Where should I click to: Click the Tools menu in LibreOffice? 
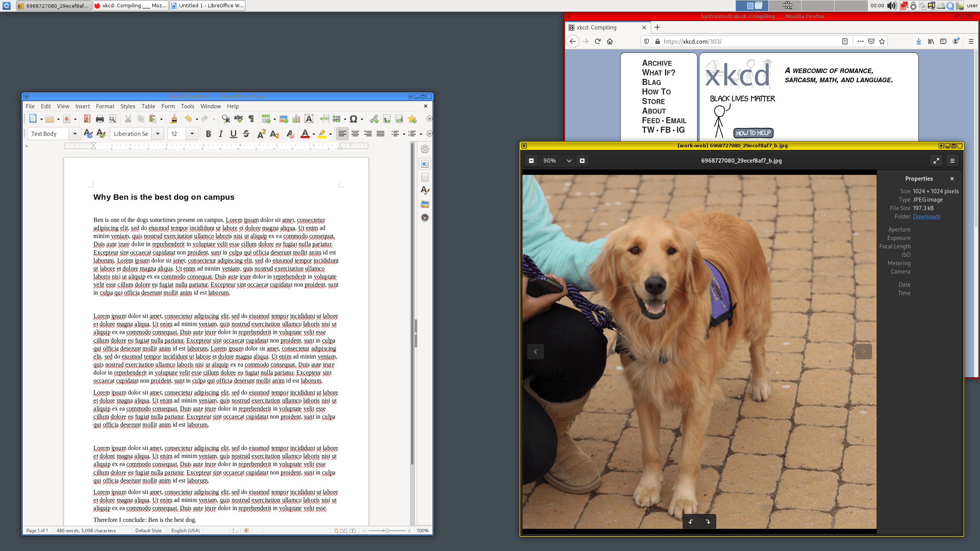187,106
